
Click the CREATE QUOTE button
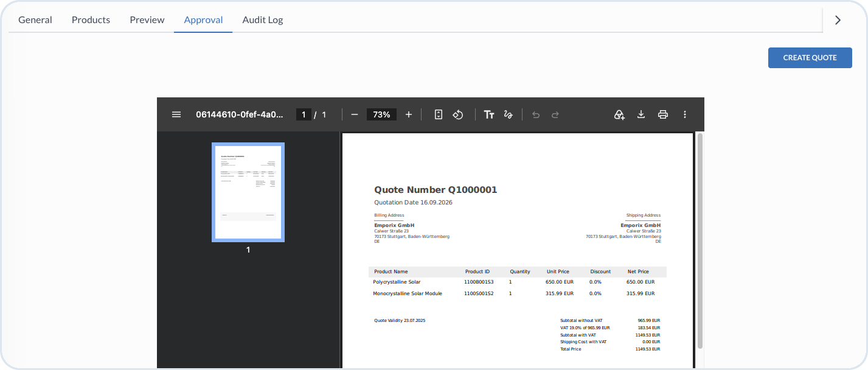coord(810,58)
